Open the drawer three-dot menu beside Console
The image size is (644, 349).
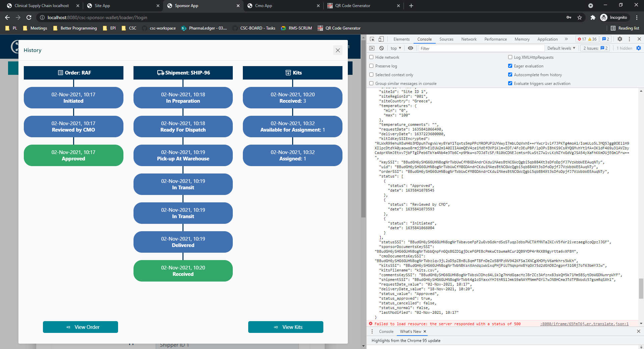tap(372, 331)
